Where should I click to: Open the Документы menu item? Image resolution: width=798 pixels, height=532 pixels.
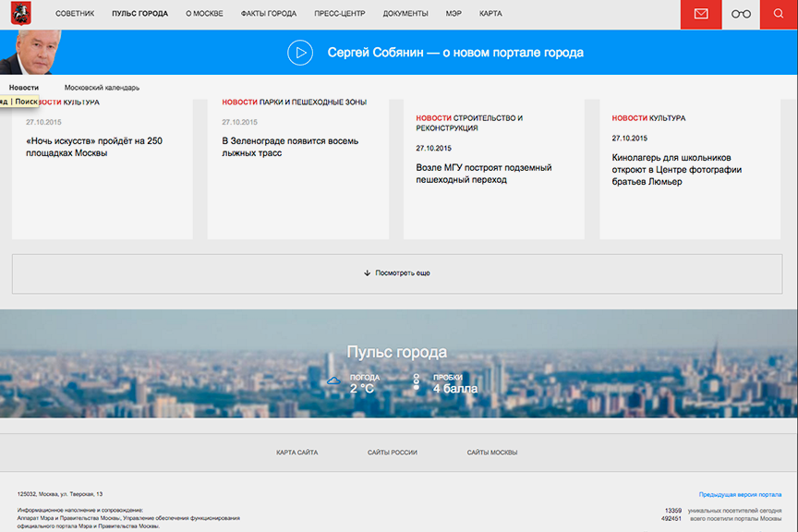[405, 14]
